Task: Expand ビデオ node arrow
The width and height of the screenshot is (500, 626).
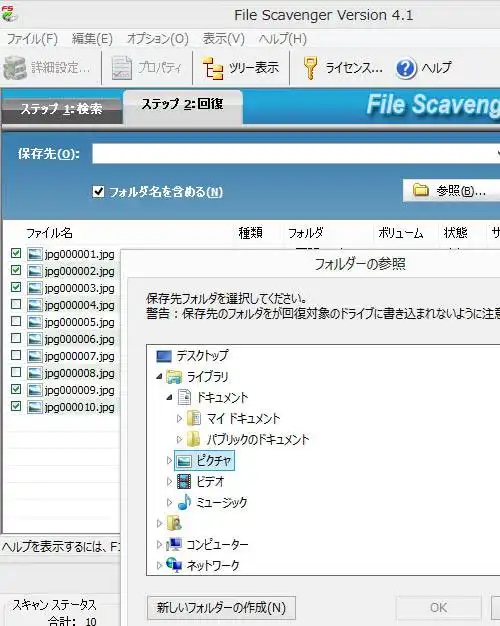Action: coord(169,481)
